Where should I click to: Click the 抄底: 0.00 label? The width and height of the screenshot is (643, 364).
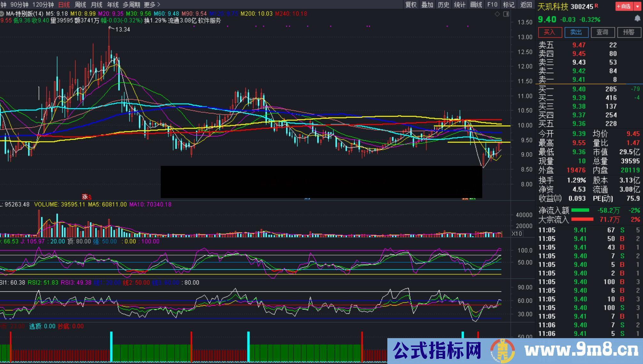point(71,326)
